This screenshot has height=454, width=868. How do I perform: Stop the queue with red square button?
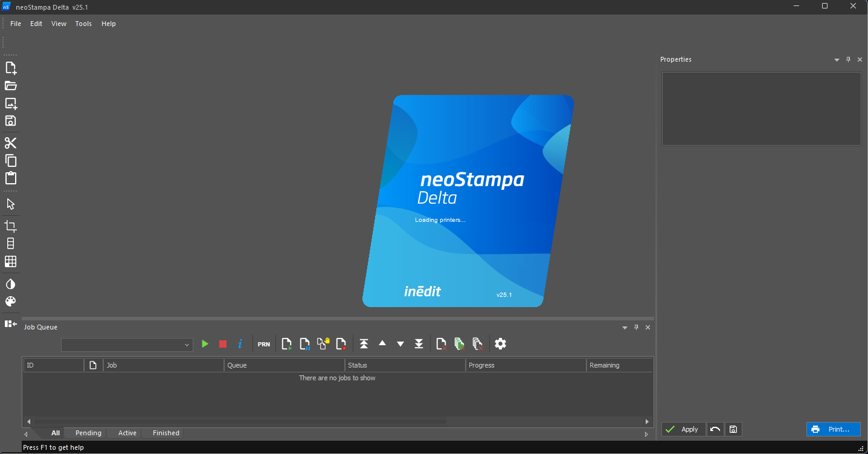tap(223, 344)
